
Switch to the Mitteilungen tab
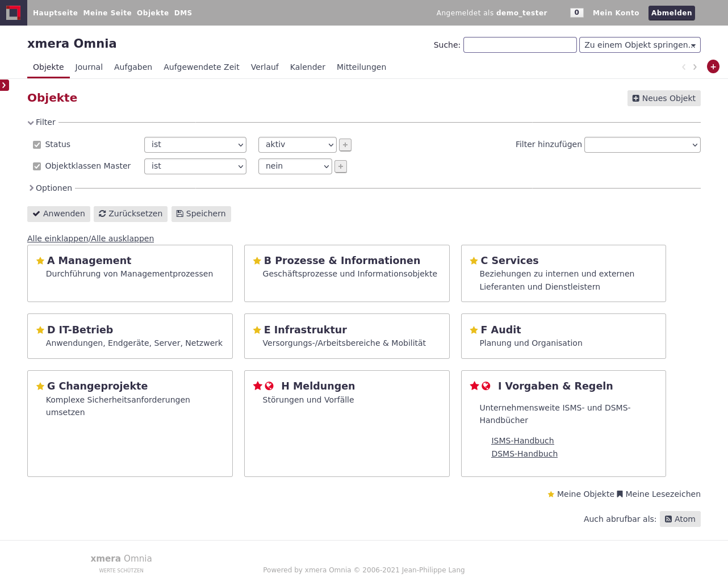tap(361, 67)
